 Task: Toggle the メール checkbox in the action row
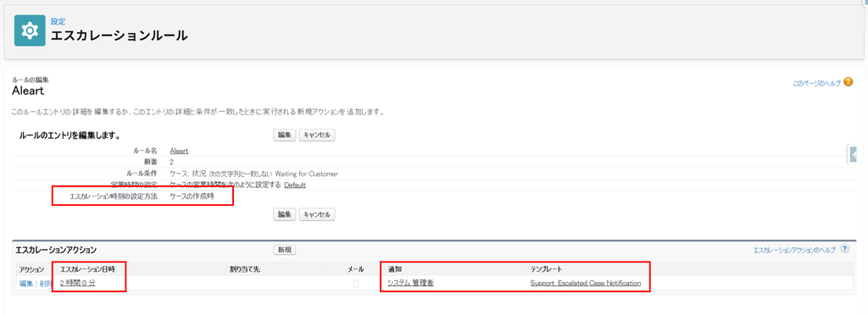click(x=356, y=283)
